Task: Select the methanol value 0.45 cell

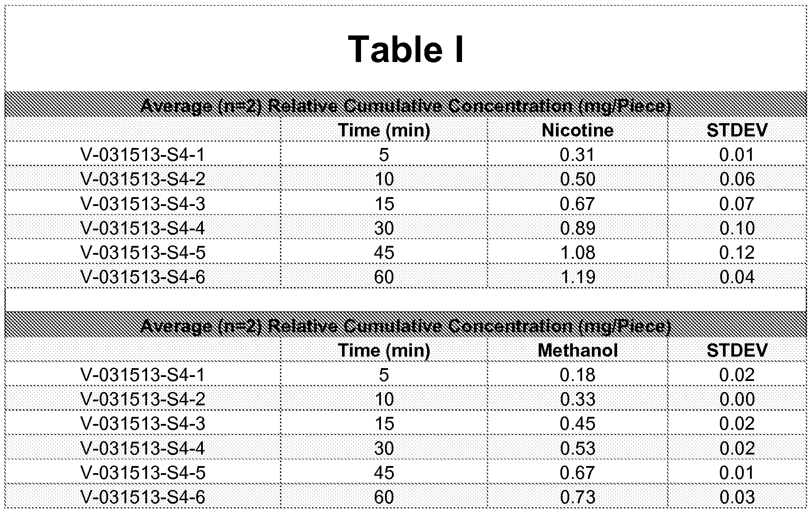Action: pos(577,424)
